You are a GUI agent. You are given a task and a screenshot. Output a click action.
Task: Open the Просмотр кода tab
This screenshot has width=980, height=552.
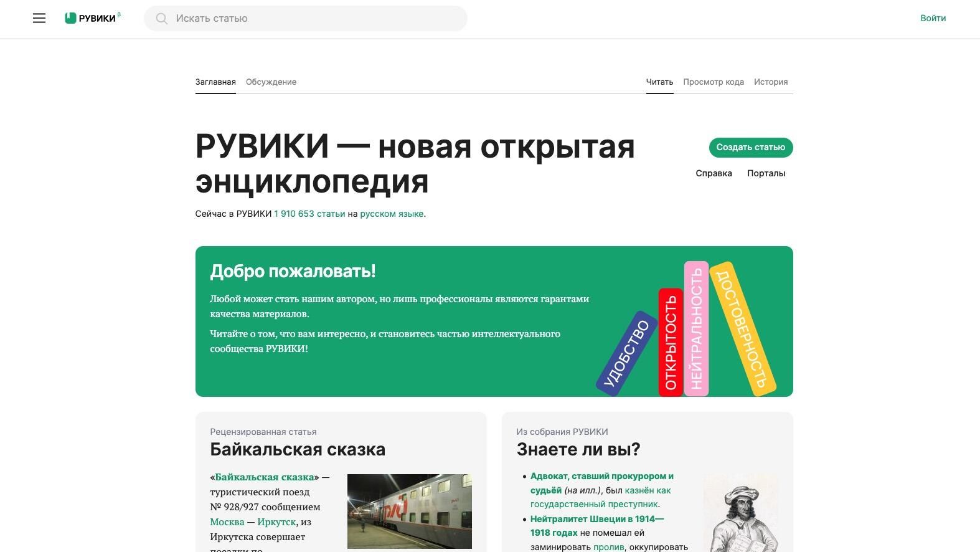[714, 82]
